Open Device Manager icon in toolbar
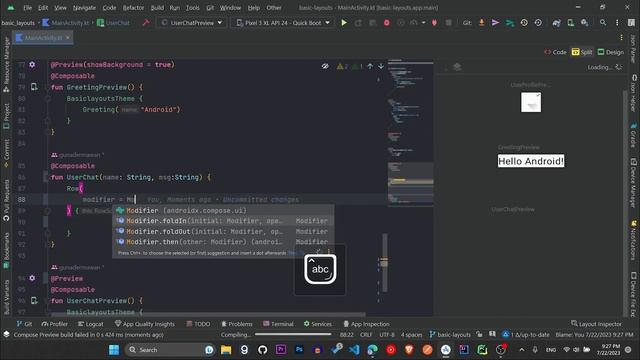This screenshot has width=640, height=360. 571,23
